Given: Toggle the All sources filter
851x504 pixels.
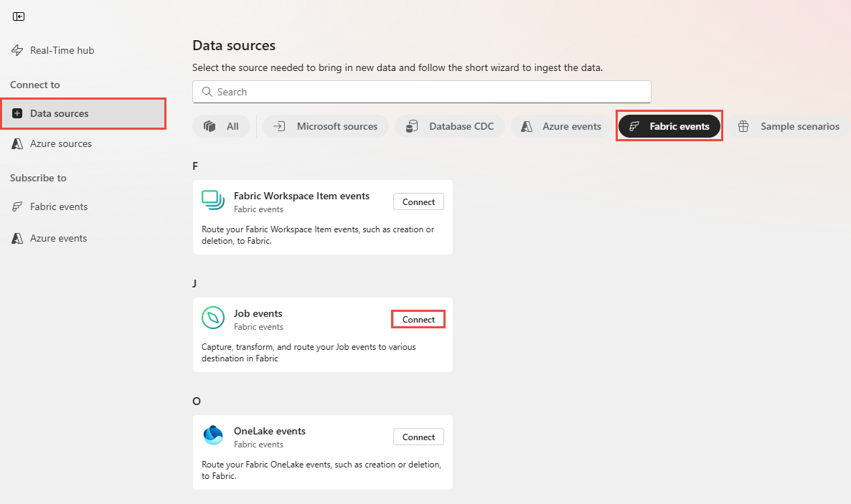Looking at the screenshot, I should click(221, 125).
